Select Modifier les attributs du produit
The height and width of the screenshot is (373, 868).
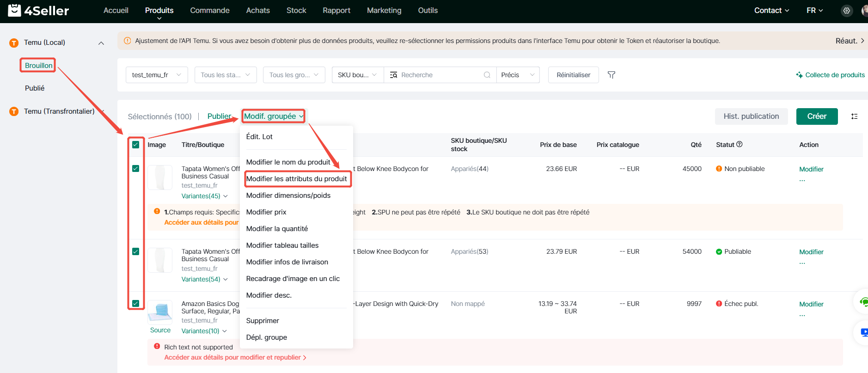pyautogui.click(x=296, y=179)
